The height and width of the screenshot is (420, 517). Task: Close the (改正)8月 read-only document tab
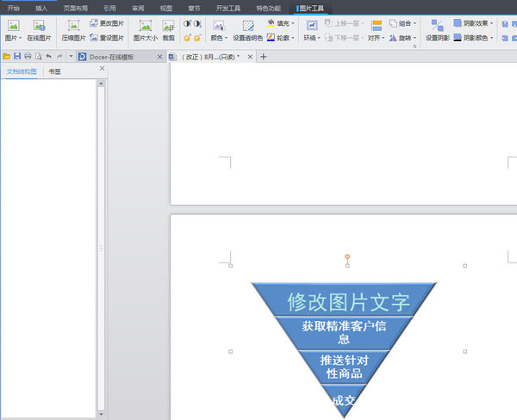[x=250, y=57]
